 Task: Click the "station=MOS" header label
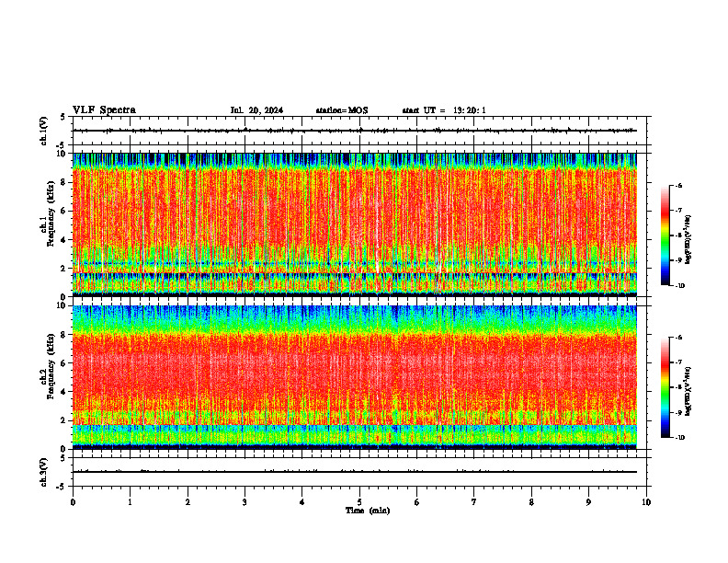[x=342, y=110]
